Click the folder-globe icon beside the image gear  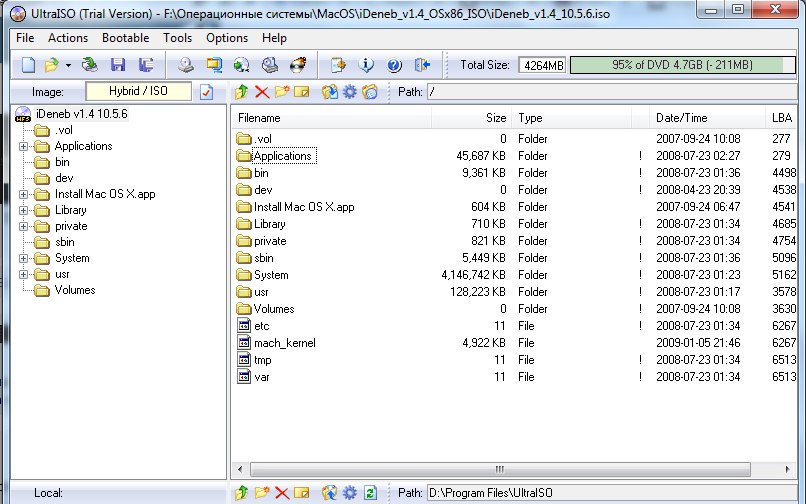[370, 92]
